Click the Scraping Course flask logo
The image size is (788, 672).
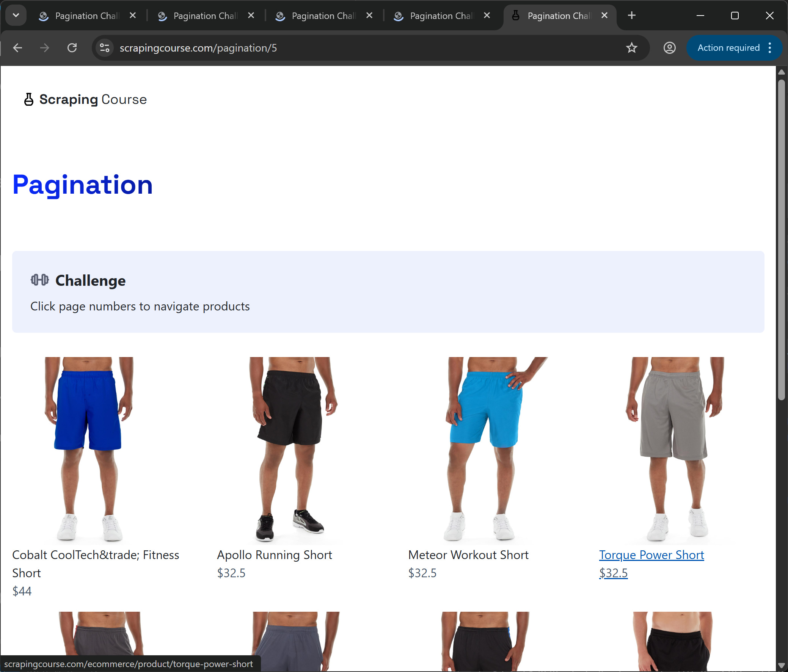[29, 100]
